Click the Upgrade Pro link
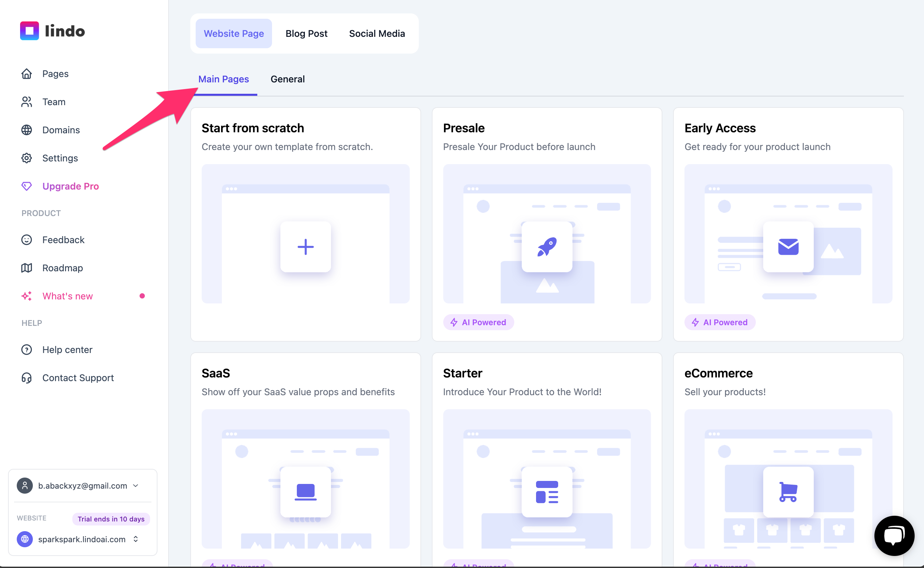Screen dimensions: 924x568 pyautogui.click(x=71, y=186)
